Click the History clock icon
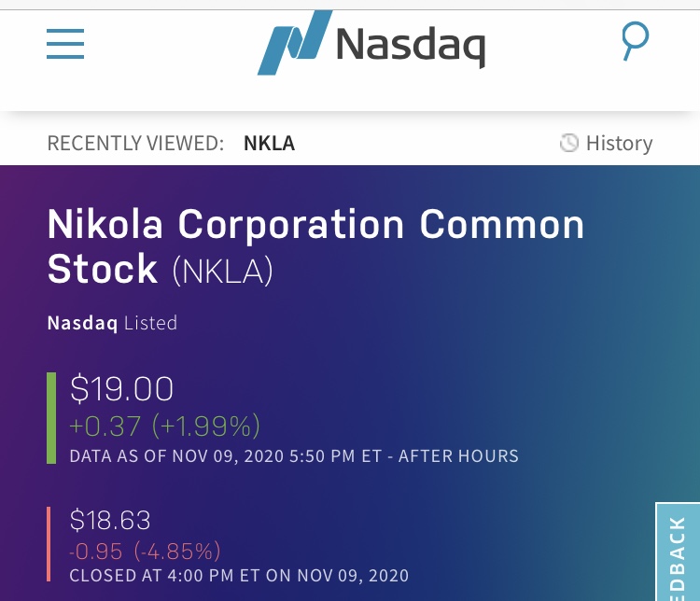 pos(568,143)
